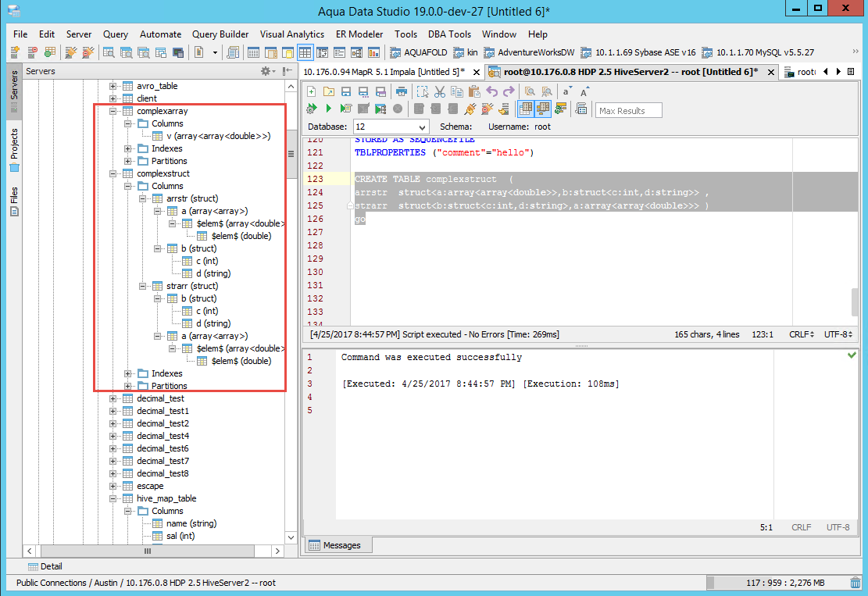Click the memory usage bar 117 : 959
868x596 pixels.
click(777, 583)
